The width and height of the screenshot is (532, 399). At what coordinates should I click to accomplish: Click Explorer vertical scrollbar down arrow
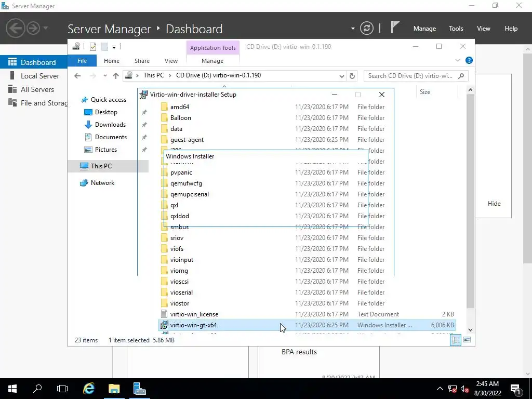(x=470, y=329)
